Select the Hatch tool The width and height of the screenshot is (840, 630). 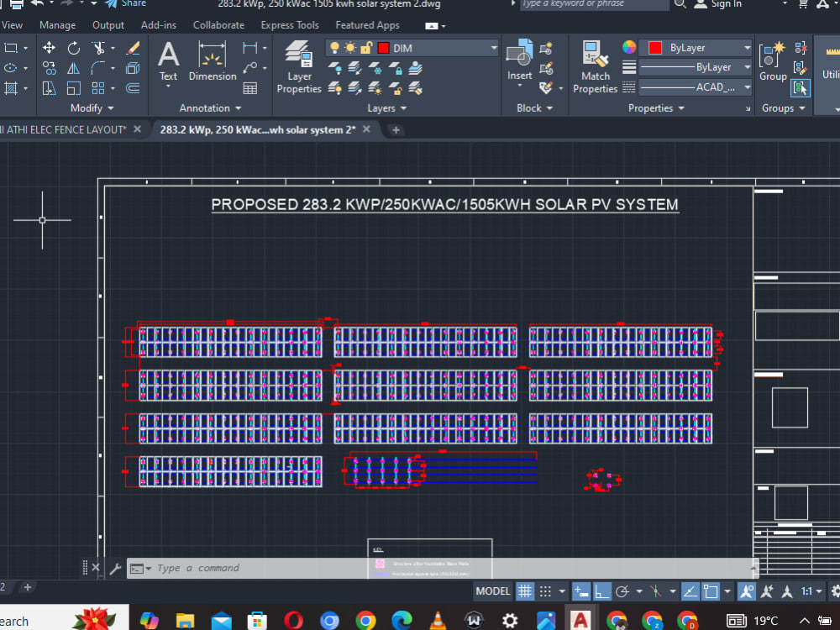[11, 88]
